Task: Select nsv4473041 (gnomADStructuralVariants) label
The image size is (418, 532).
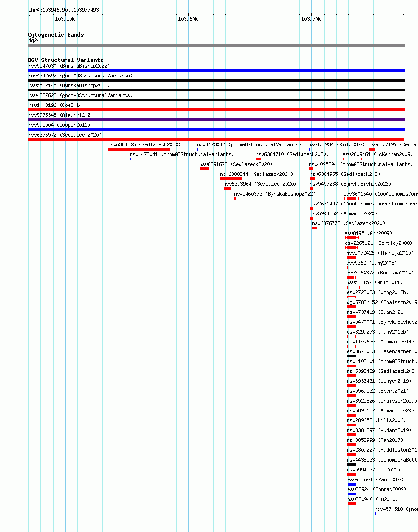Action: pos(182,154)
